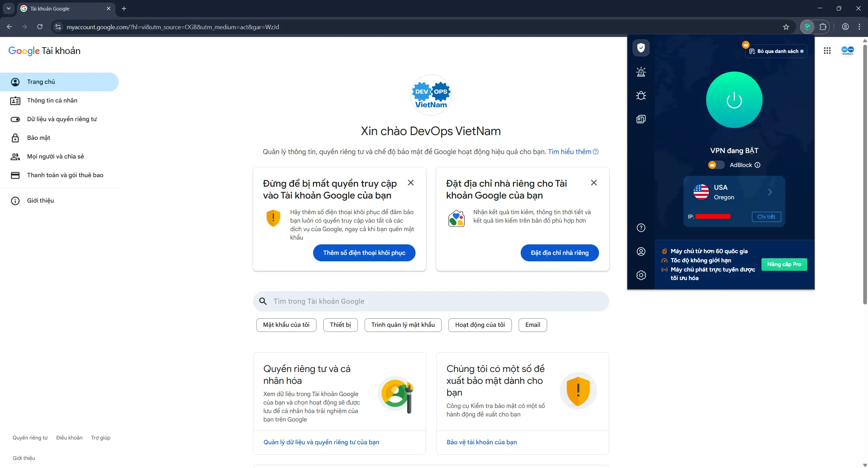Click the Quyền riêng tư footer link
The height and width of the screenshot is (468, 868).
click(30, 438)
